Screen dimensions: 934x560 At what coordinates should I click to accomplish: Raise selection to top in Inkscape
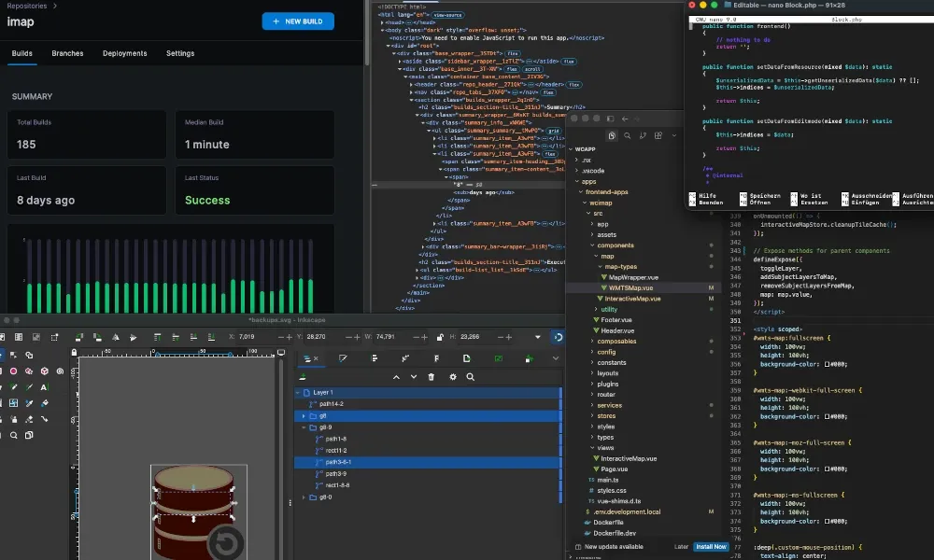[157, 338]
